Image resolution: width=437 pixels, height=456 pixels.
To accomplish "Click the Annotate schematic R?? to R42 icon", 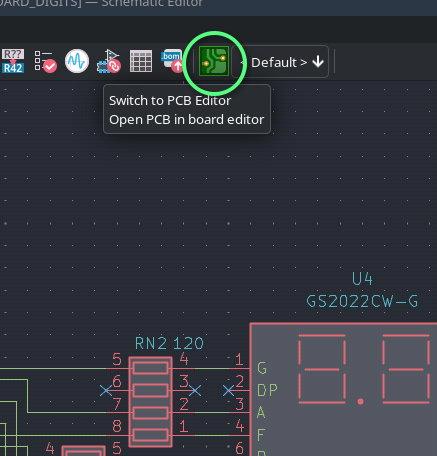I will pos(13,61).
